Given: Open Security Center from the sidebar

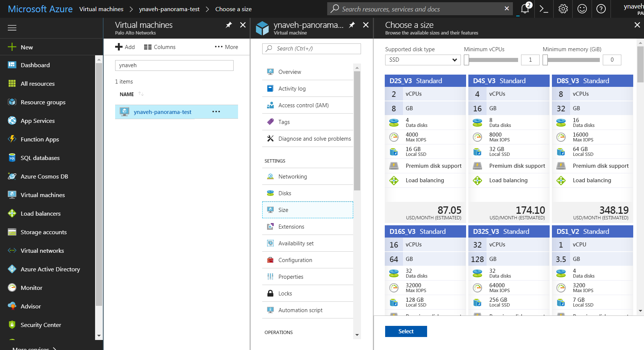Looking at the screenshot, I should (41, 325).
